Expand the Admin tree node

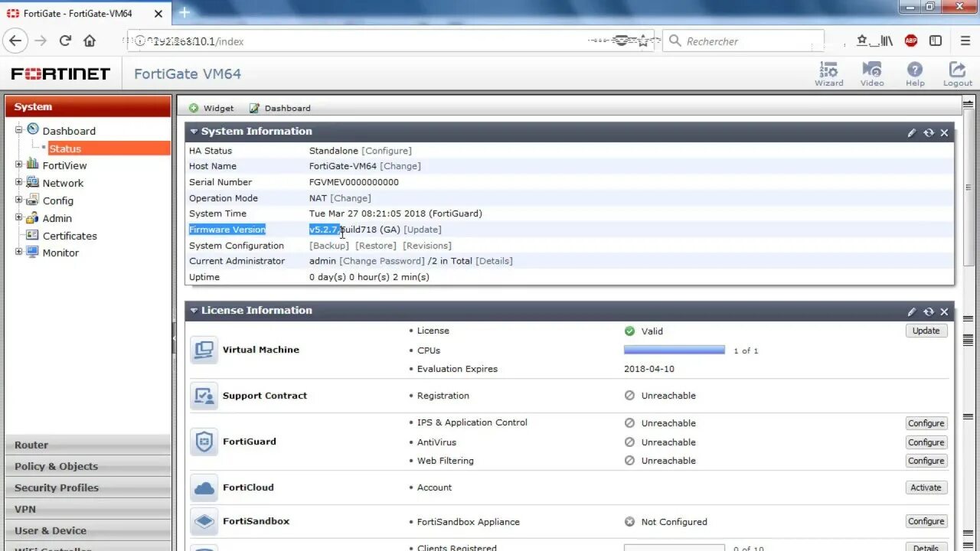pyautogui.click(x=19, y=217)
